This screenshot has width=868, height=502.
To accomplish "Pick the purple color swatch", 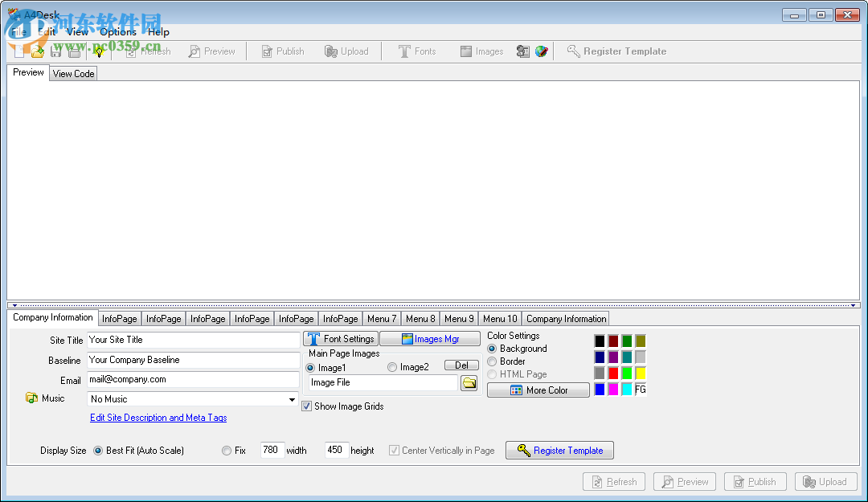I will 613,357.
